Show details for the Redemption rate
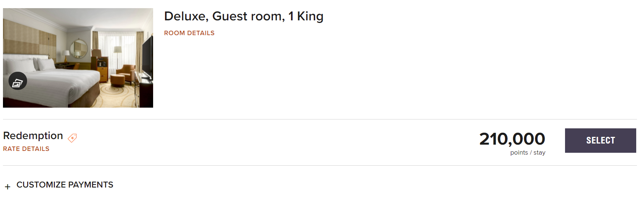The height and width of the screenshot is (199, 644). click(26, 149)
